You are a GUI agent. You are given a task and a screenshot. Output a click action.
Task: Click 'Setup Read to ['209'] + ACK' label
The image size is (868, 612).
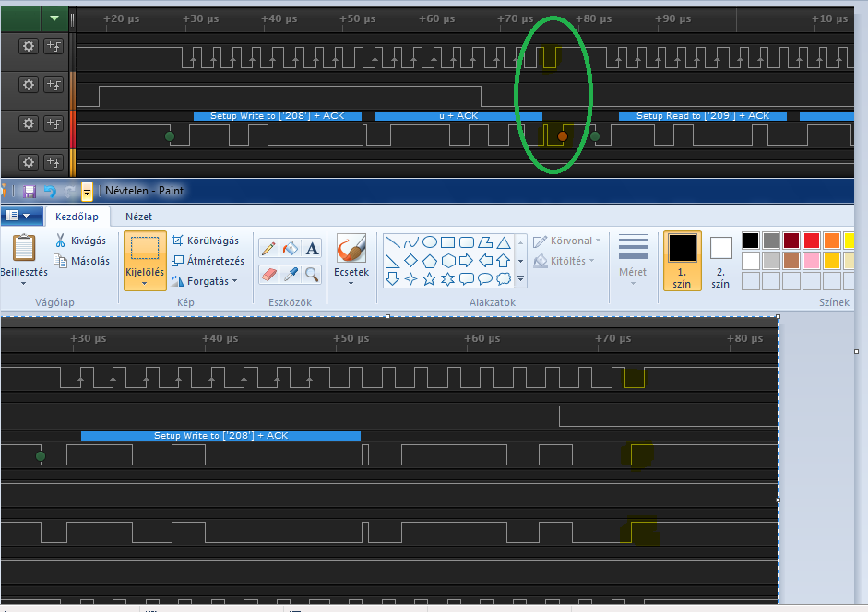[703, 115]
